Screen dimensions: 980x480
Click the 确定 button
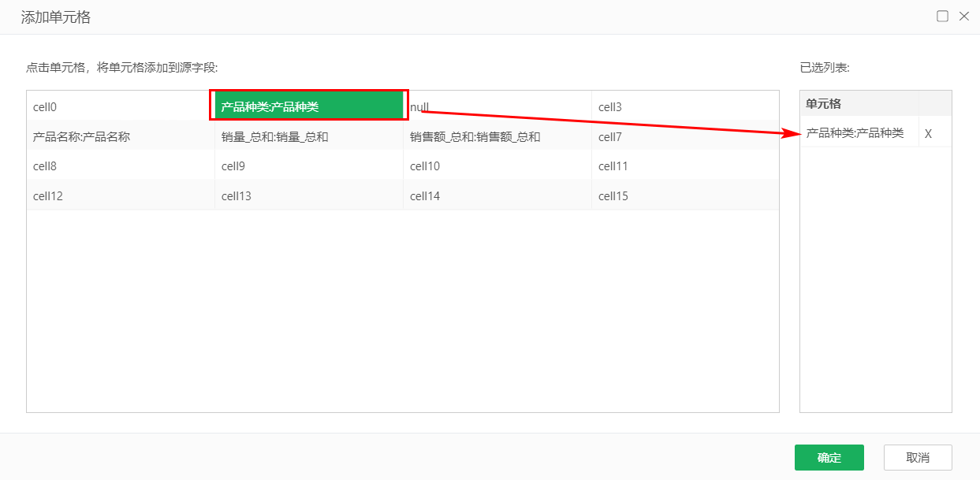(829, 458)
